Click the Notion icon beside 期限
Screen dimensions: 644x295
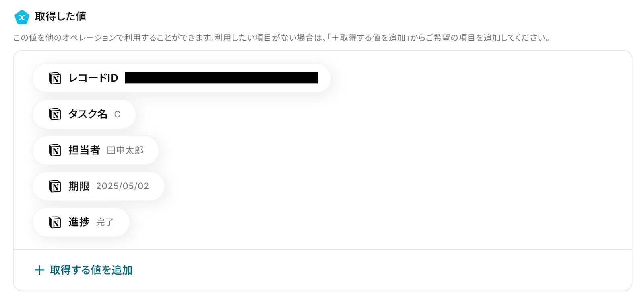(x=55, y=186)
